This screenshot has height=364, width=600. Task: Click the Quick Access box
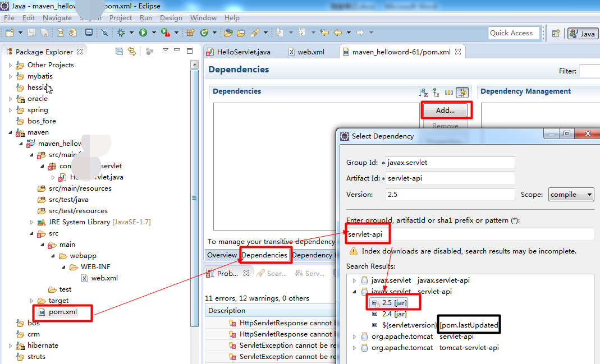click(514, 33)
